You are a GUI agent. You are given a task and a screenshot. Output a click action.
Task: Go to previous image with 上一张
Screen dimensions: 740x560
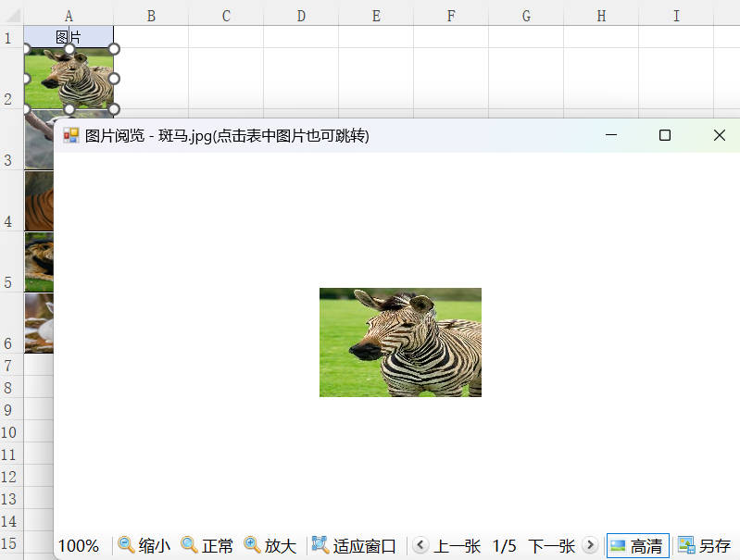tap(446, 545)
